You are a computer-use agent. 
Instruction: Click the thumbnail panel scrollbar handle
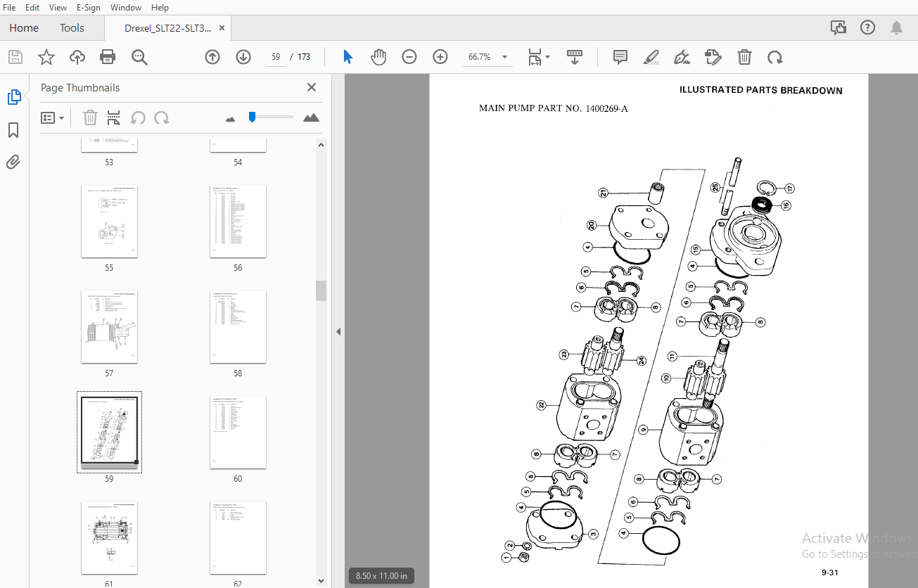click(321, 290)
